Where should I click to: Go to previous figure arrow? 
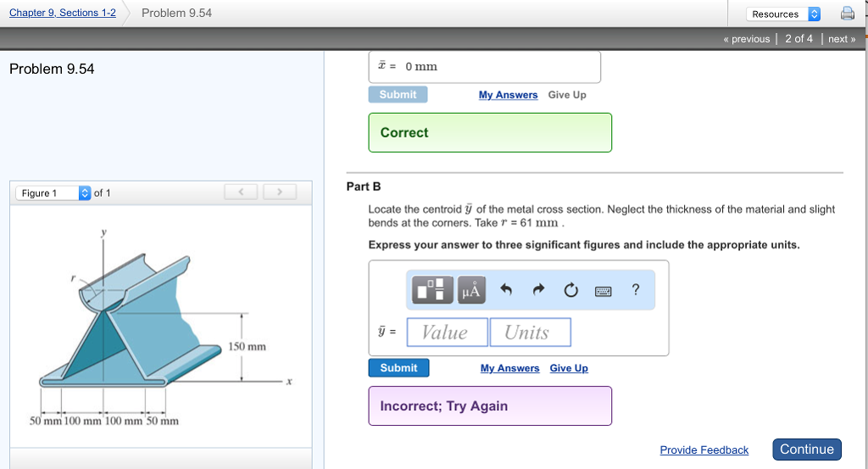tap(241, 193)
